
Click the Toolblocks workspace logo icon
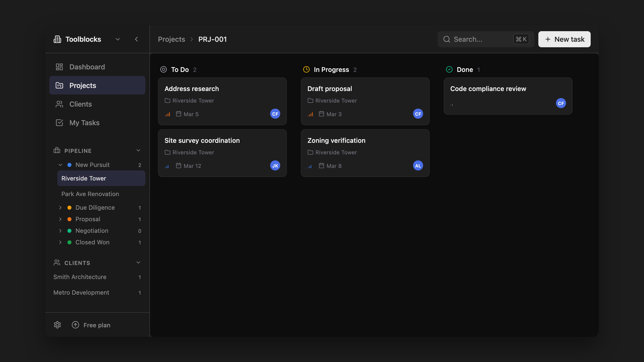57,39
